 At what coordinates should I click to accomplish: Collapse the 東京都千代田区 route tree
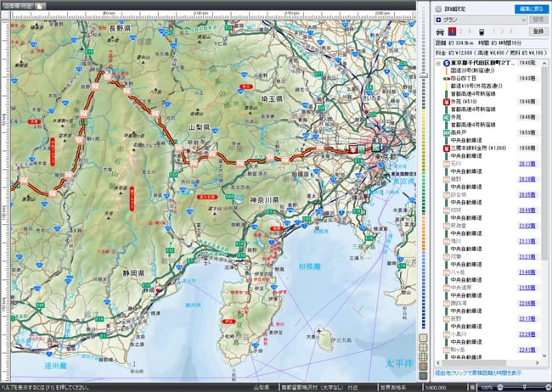click(437, 63)
